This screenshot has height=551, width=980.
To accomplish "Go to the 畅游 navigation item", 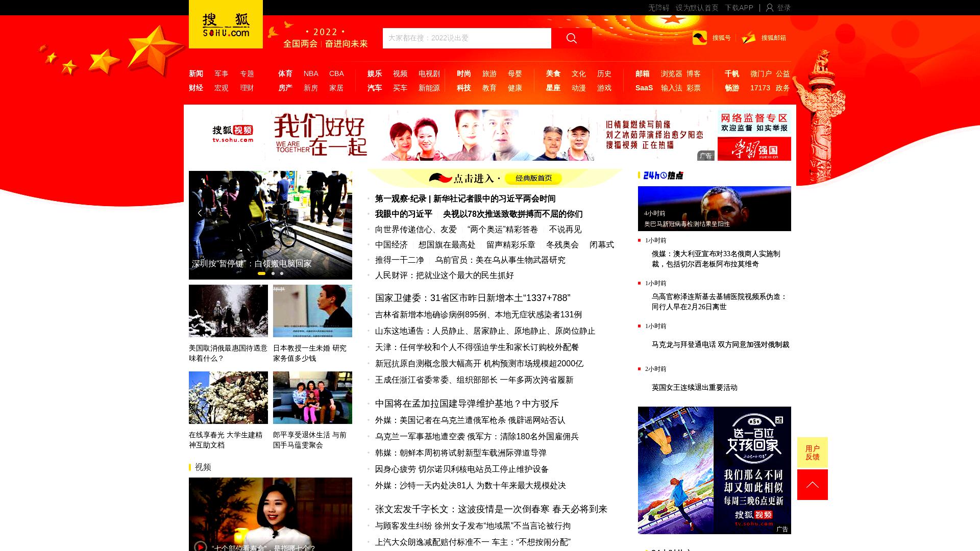I will coord(732,88).
